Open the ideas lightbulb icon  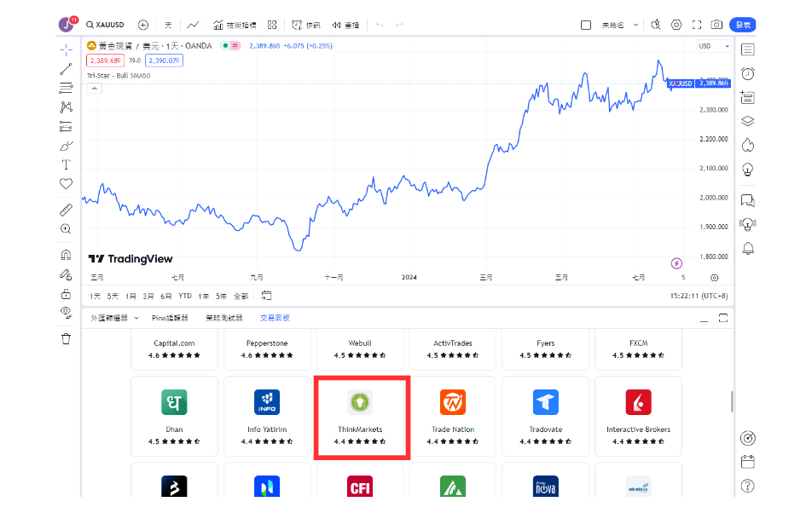747,170
